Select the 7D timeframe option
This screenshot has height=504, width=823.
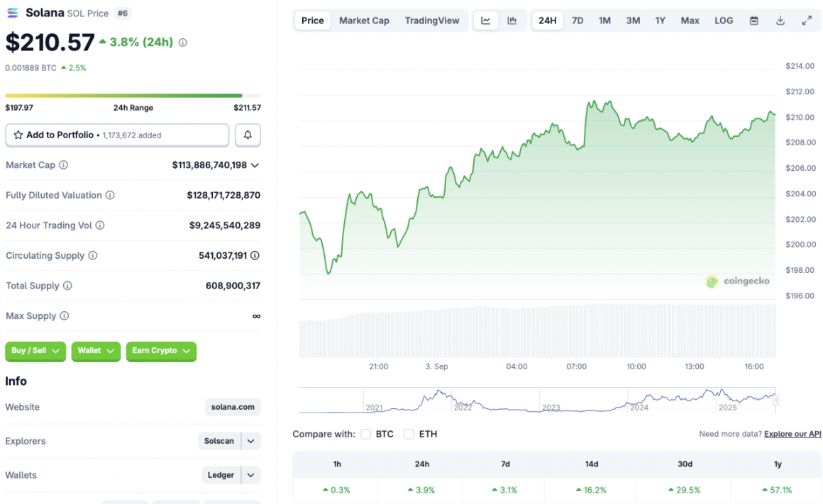pos(578,21)
